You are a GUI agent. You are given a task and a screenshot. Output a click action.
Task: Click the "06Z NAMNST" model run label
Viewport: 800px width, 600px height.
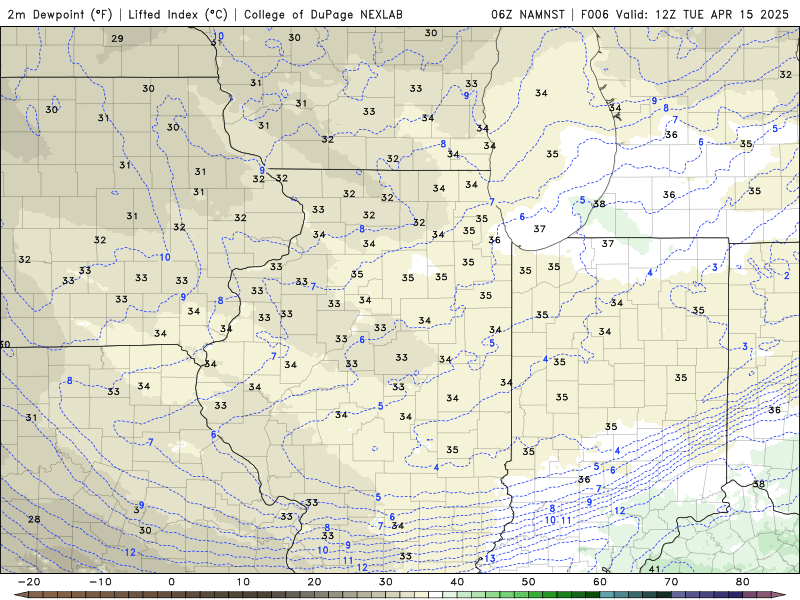click(x=528, y=14)
